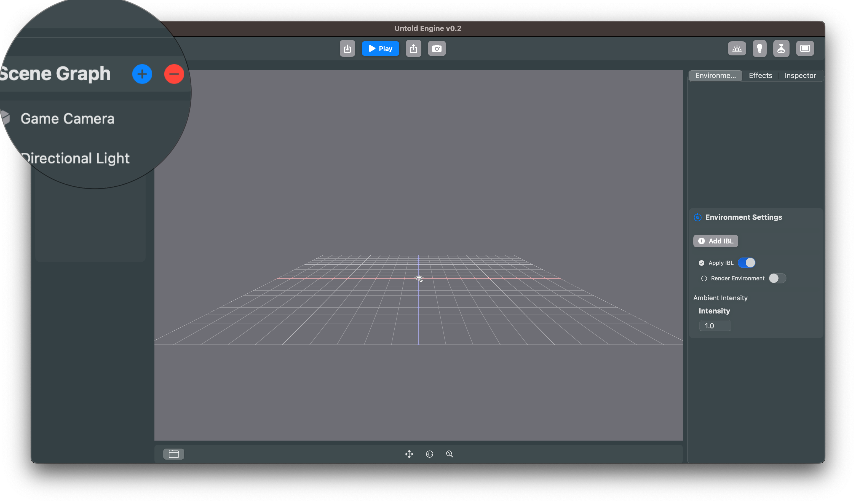This screenshot has height=504, width=856.
Task: Open the sun environment panel icon
Action: 737,48
